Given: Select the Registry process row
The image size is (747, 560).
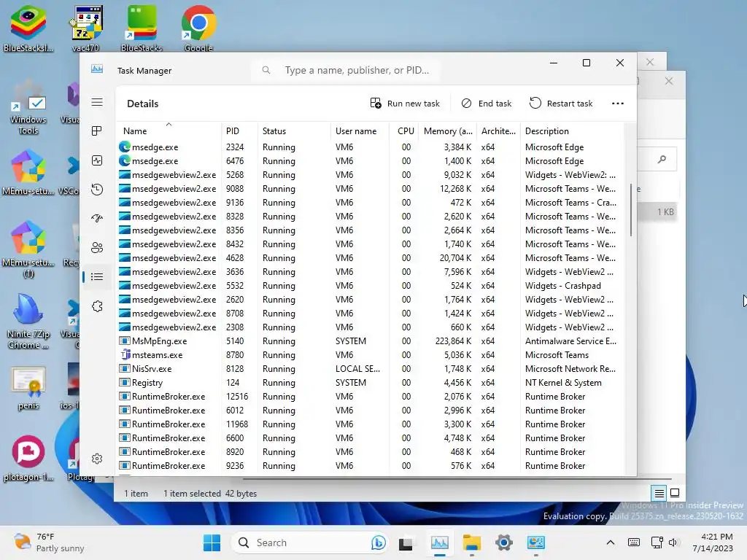Looking at the screenshot, I should click(x=370, y=382).
